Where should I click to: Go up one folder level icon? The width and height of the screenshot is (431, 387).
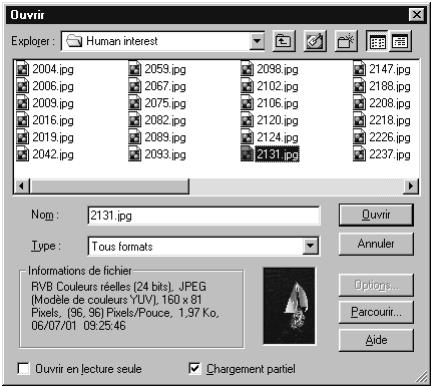pos(284,41)
